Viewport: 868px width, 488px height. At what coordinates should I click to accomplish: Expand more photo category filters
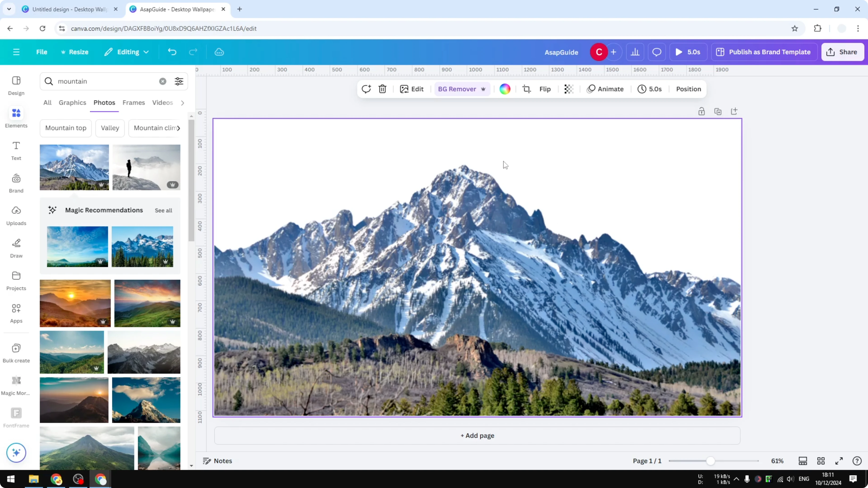(182, 103)
